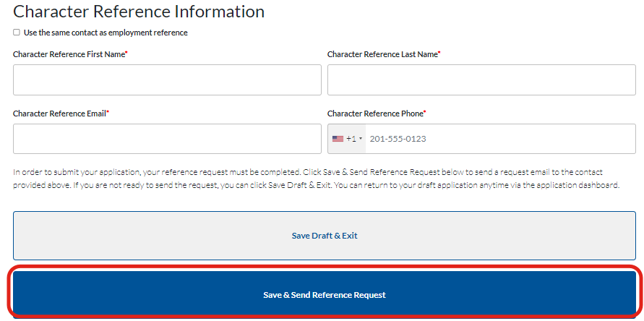Screen dimensions: 644x321
Task: Click the red asterisk beside Phone label
Action: click(425, 112)
